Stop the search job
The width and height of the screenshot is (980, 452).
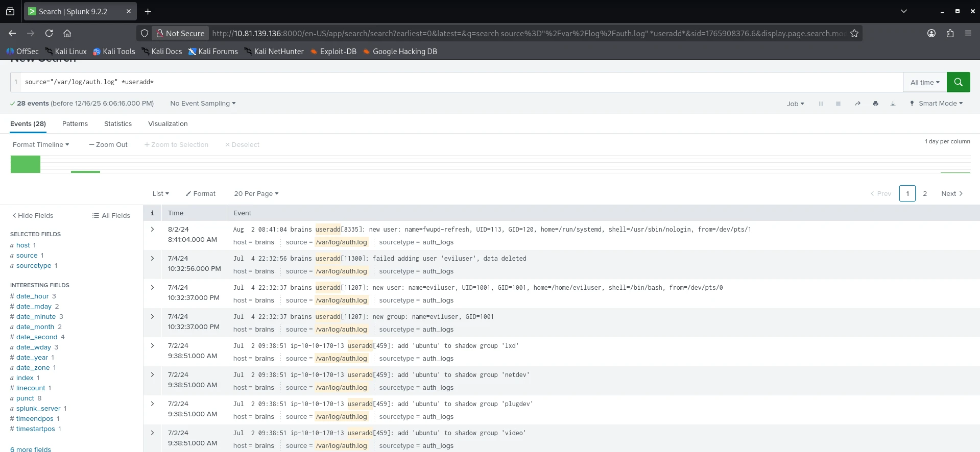pyautogui.click(x=838, y=104)
